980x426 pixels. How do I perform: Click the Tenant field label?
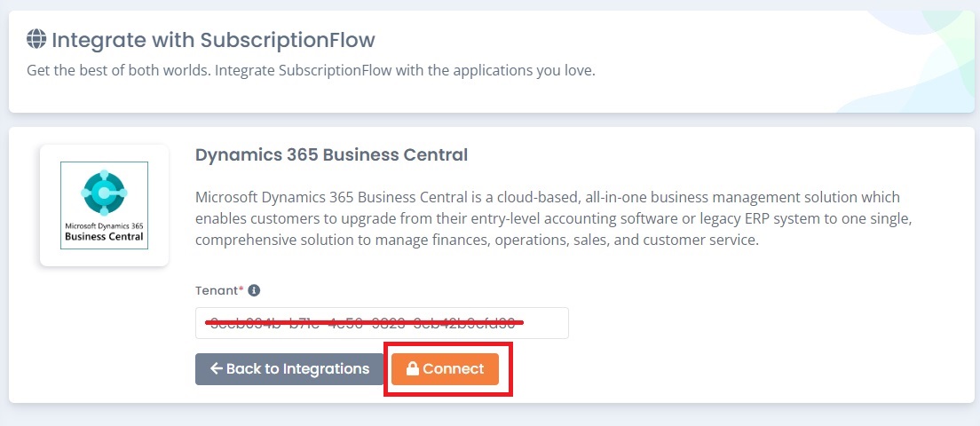click(217, 290)
